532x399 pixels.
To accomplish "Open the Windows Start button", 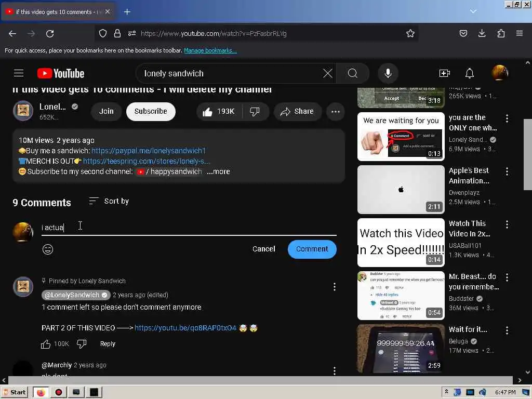I will [14, 392].
